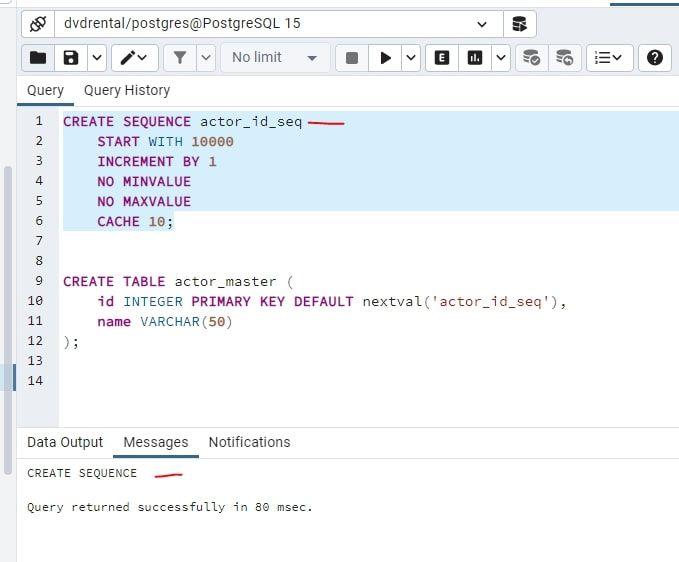Screen dimensions: 679x562
Task: Open the Notifications tab
Action: tap(249, 442)
